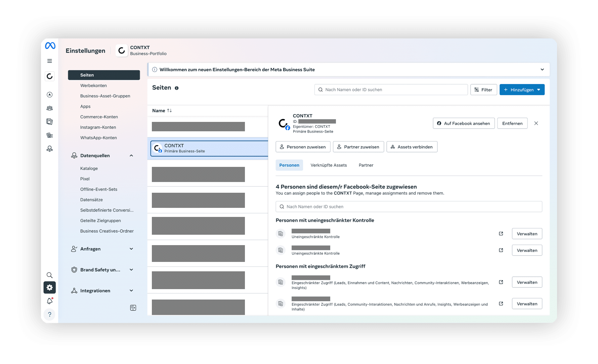Image resolution: width=598 pixels, height=364 pixels.
Task: Click the Datenquellen section icon
Action: pyautogui.click(x=74, y=155)
